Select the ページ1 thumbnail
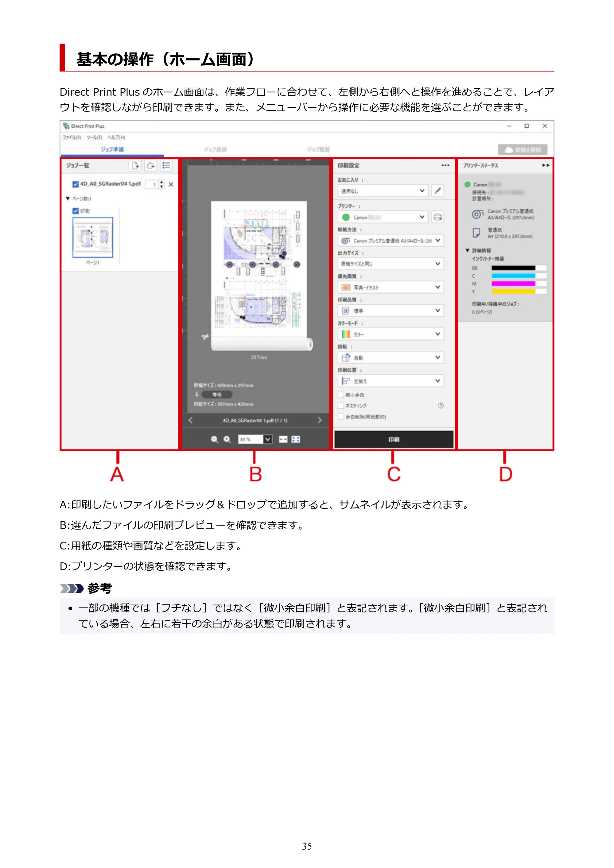 [93, 237]
